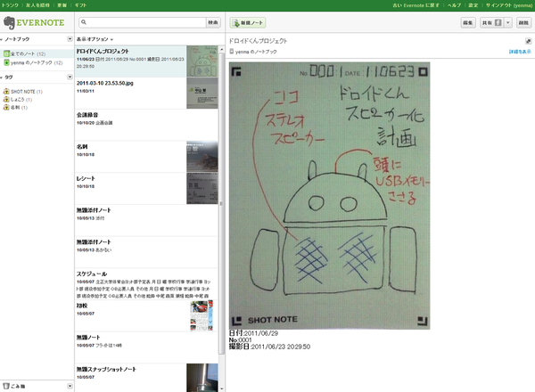The width and height of the screenshot is (535, 392).
Task: Click the Facebook share icon
Action: coord(498,22)
